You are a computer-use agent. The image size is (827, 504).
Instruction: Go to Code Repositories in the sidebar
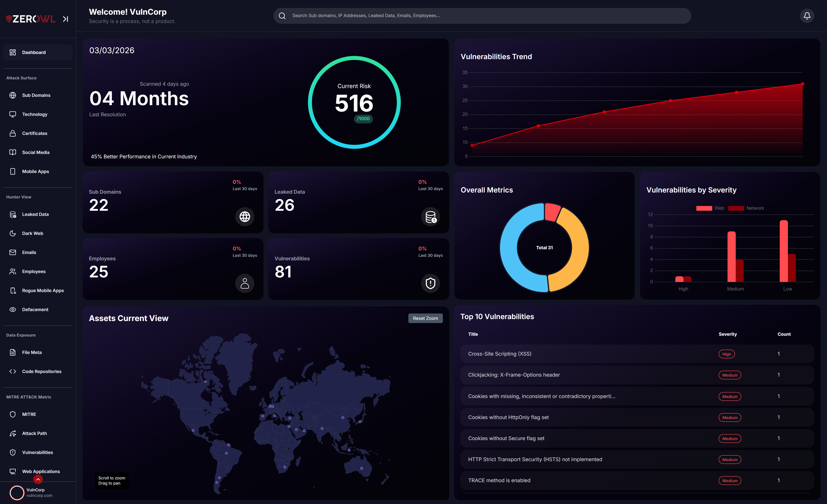point(42,371)
